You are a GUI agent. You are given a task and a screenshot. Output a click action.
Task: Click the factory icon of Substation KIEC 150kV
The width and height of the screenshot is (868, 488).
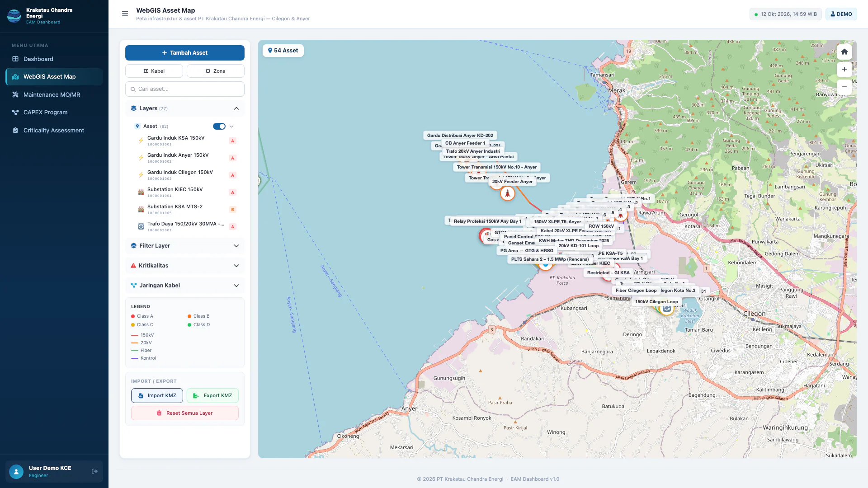(x=141, y=192)
